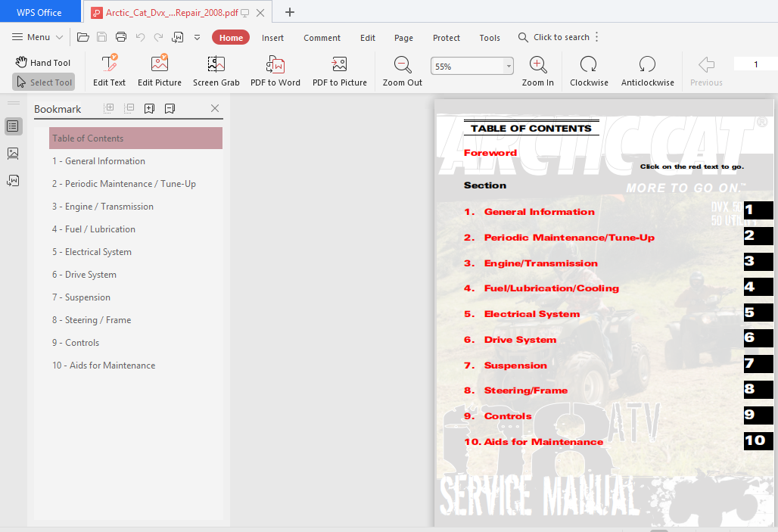
Task: Click the Undo arrow icon
Action: (x=140, y=37)
